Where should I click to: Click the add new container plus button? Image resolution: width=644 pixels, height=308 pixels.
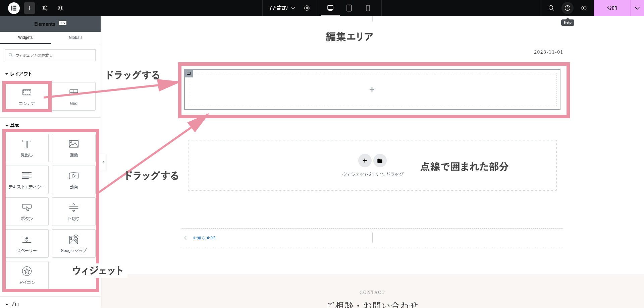pos(365,161)
